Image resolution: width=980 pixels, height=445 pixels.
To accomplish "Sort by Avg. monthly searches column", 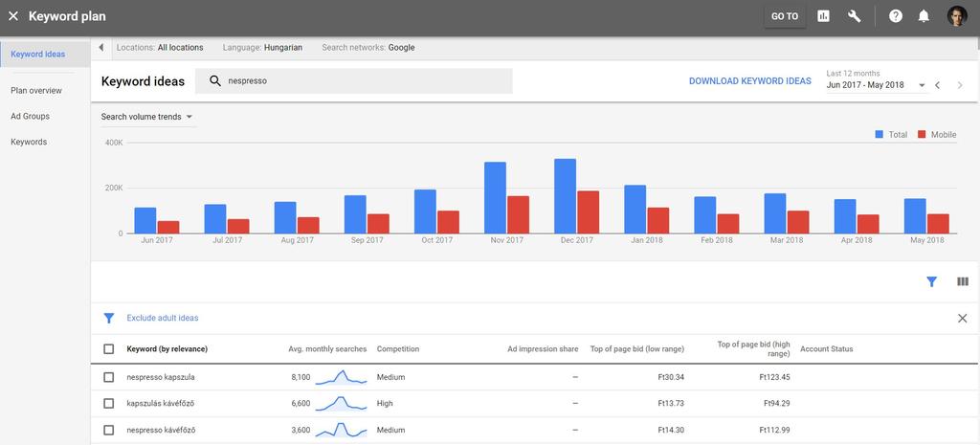I will [327, 348].
